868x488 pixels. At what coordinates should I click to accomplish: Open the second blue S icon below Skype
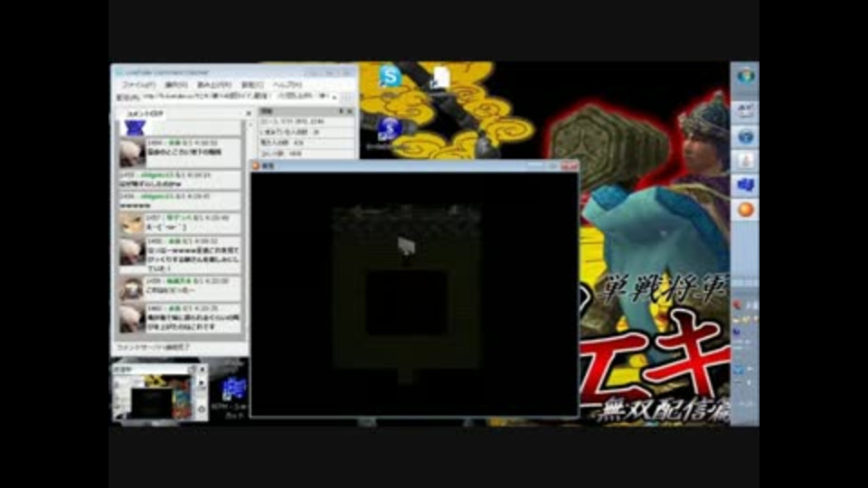[x=390, y=129]
